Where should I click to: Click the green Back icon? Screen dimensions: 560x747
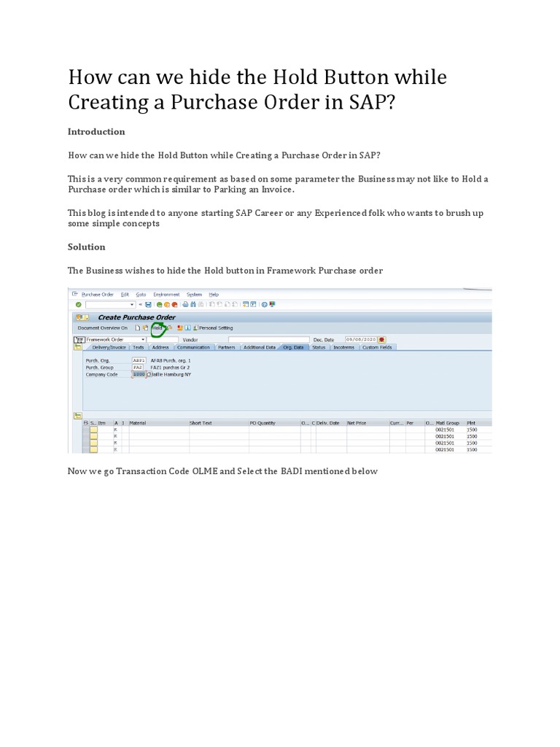click(x=160, y=305)
